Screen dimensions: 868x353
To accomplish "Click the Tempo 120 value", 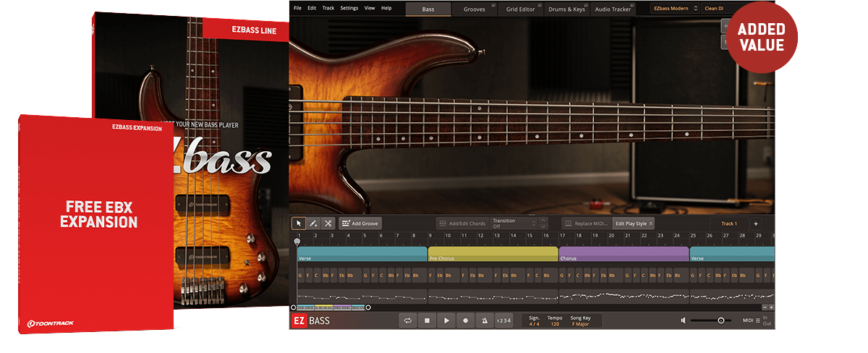I will click(x=555, y=324).
